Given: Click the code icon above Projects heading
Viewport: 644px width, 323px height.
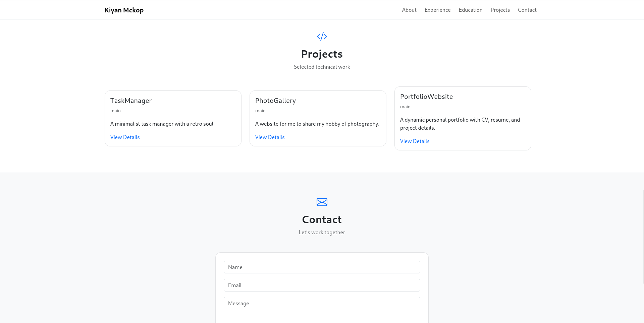Looking at the screenshot, I should (322, 37).
